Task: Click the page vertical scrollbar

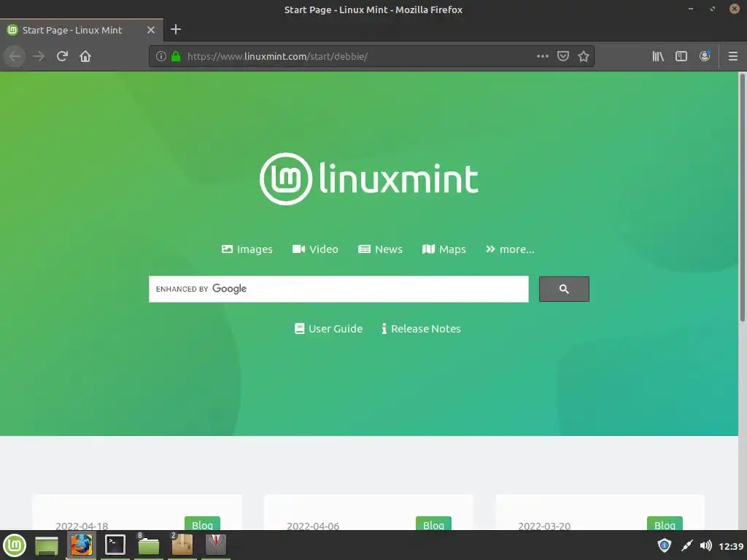Action: click(x=742, y=198)
